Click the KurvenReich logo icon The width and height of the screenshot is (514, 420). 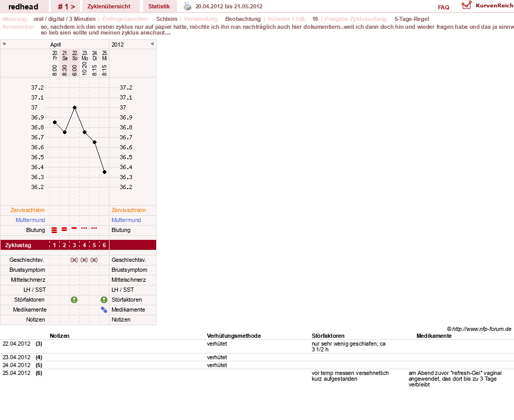(x=466, y=5)
